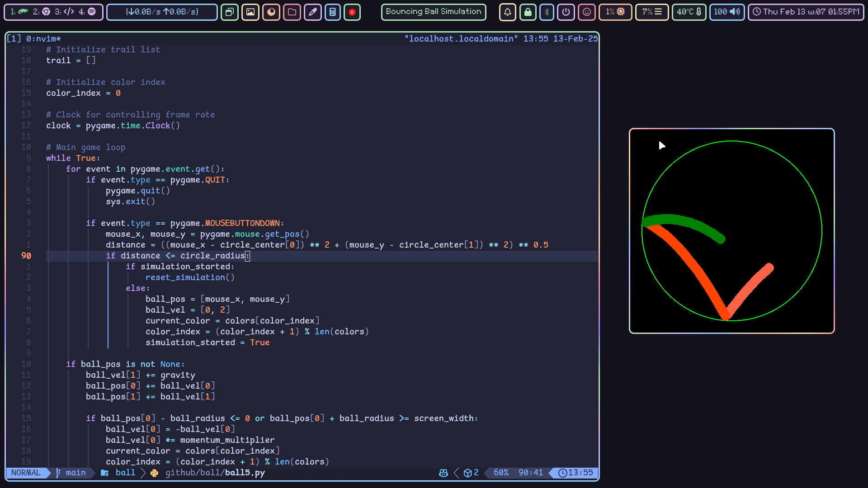
Task: Open the calendar from the clock module
Action: pos(806,12)
